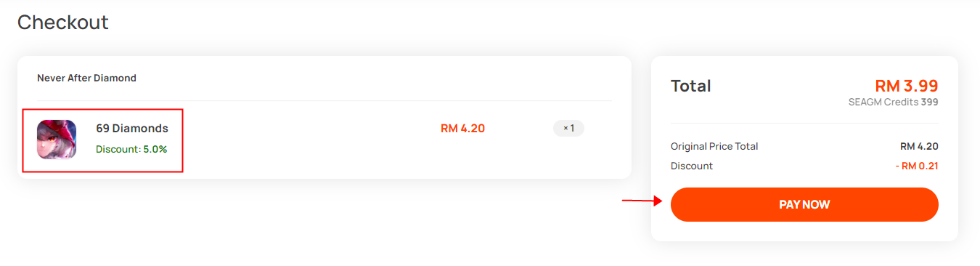The width and height of the screenshot is (980, 266).
Task: Click empty area of the item card
Action: point(327,156)
